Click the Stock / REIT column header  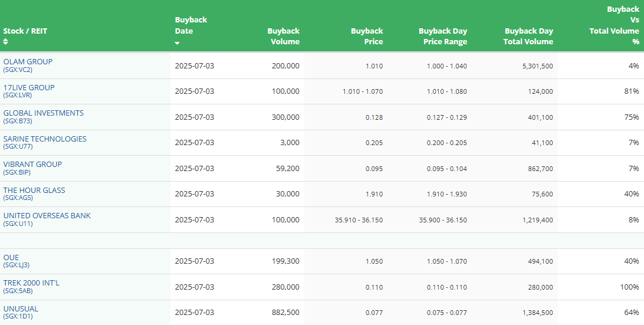[x=25, y=31]
